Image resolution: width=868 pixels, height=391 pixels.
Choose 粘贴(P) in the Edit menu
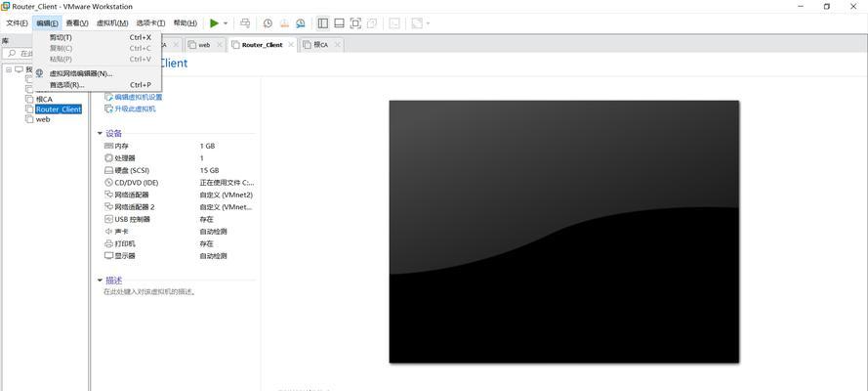point(98,59)
